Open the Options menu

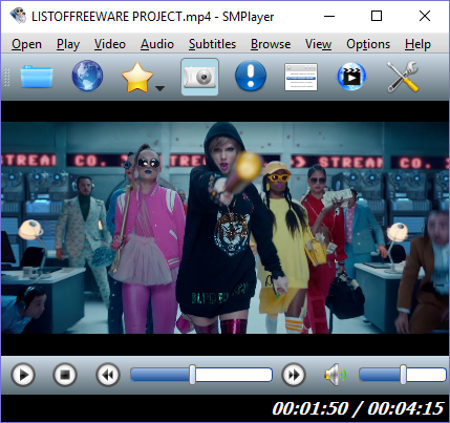pos(368,44)
